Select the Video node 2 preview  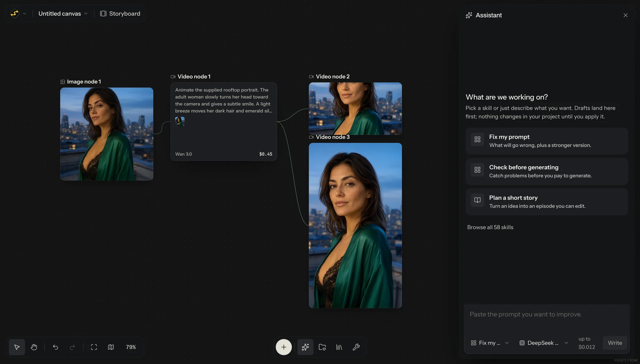[x=355, y=108]
